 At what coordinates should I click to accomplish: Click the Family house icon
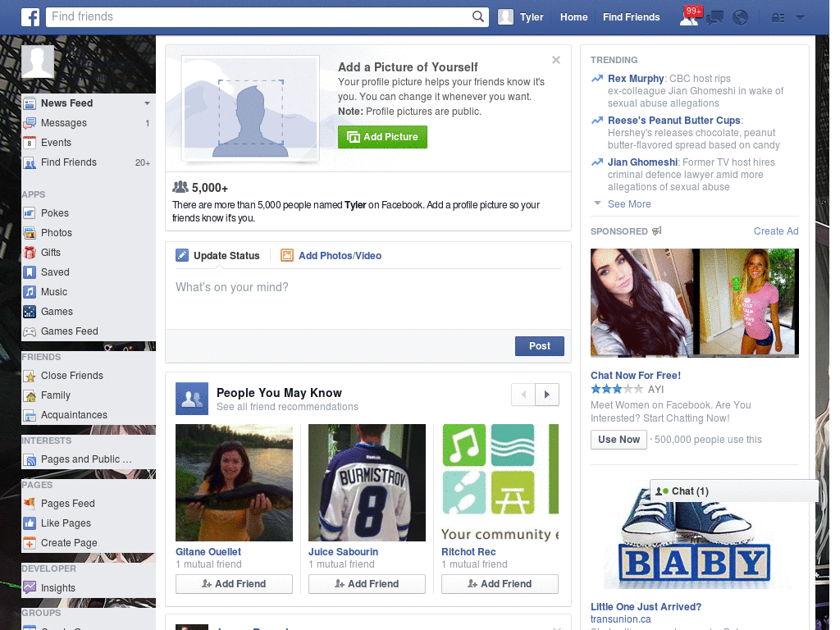[30, 395]
